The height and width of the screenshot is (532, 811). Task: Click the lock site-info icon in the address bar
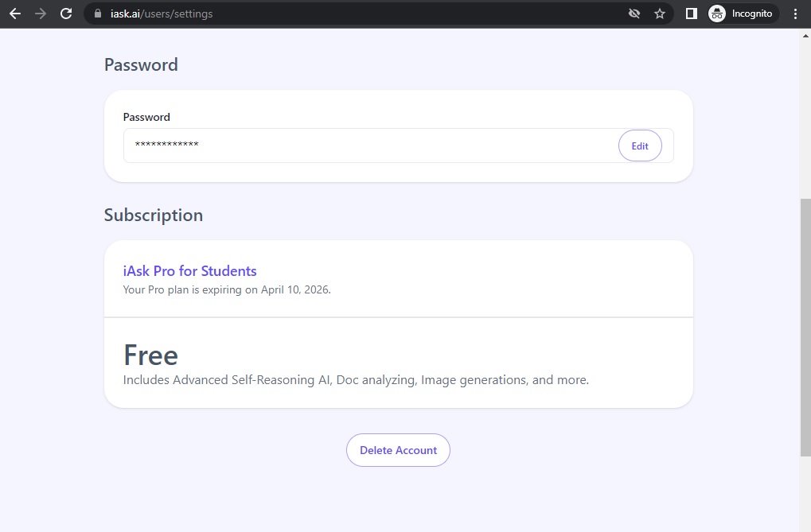click(x=98, y=14)
